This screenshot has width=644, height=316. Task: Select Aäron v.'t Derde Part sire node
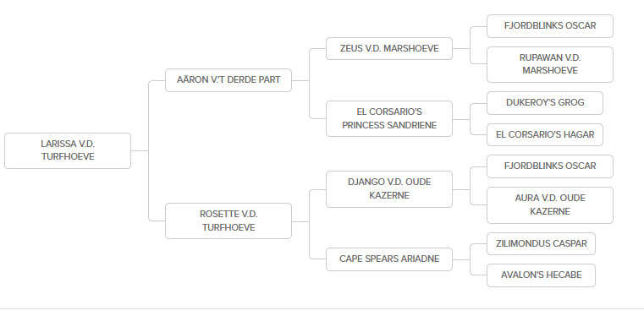pyautogui.click(x=228, y=80)
